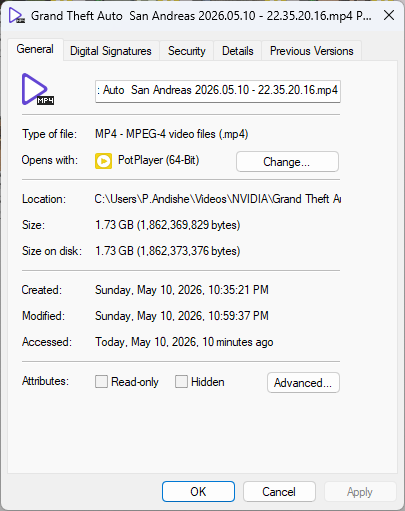Click the window title Grand Theft Auto San Andreas
This screenshot has height=511, width=405.
coord(201,16)
